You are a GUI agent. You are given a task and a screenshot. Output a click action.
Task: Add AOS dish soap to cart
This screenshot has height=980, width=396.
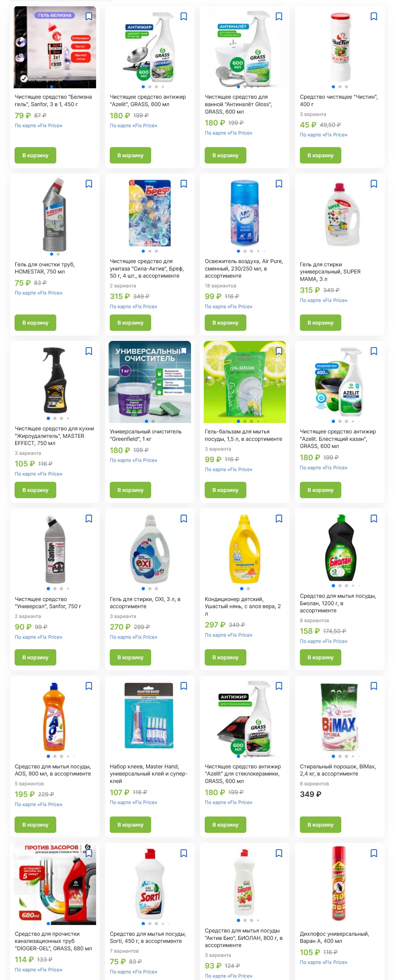click(35, 825)
